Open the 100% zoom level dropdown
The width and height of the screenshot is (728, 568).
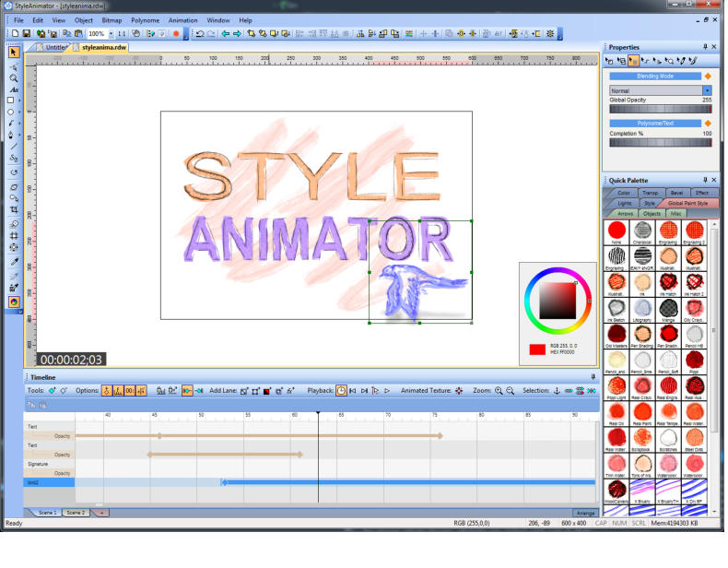pyautogui.click(x=111, y=33)
